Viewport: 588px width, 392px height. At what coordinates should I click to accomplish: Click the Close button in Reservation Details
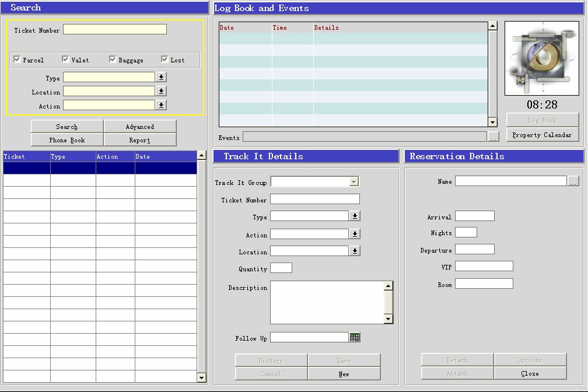coord(530,373)
